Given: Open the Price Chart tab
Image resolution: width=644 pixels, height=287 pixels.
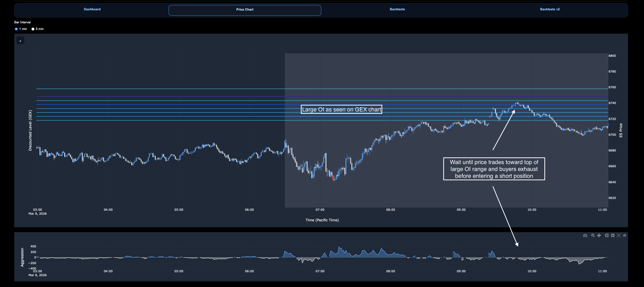Looking at the screenshot, I should pyautogui.click(x=245, y=10).
